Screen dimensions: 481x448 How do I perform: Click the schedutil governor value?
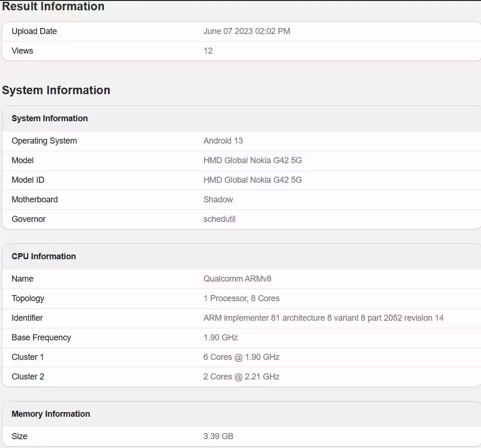tap(220, 220)
